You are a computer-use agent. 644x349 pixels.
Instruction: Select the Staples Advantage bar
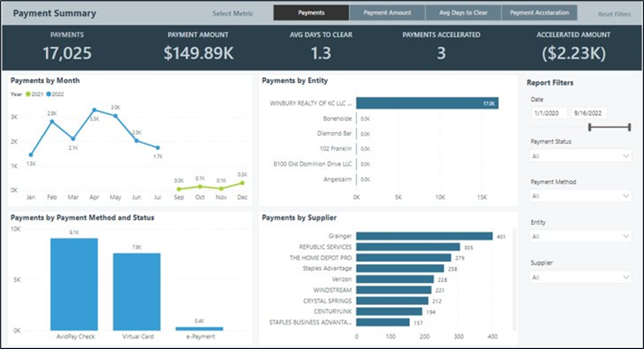pos(400,269)
